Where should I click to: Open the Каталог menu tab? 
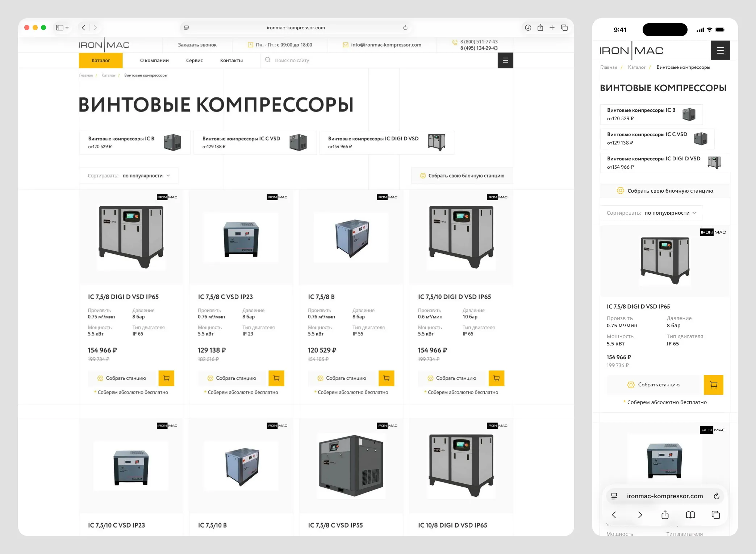tap(101, 60)
